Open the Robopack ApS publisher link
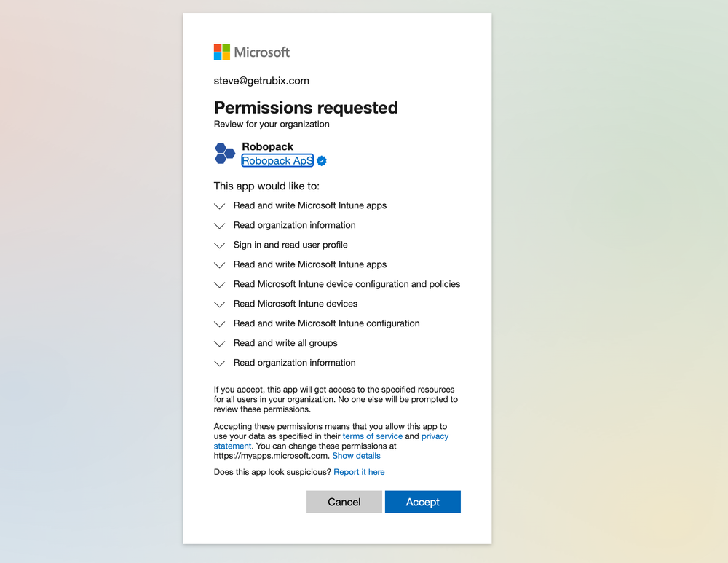This screenshot has width=728, height=563. point(277,161)
